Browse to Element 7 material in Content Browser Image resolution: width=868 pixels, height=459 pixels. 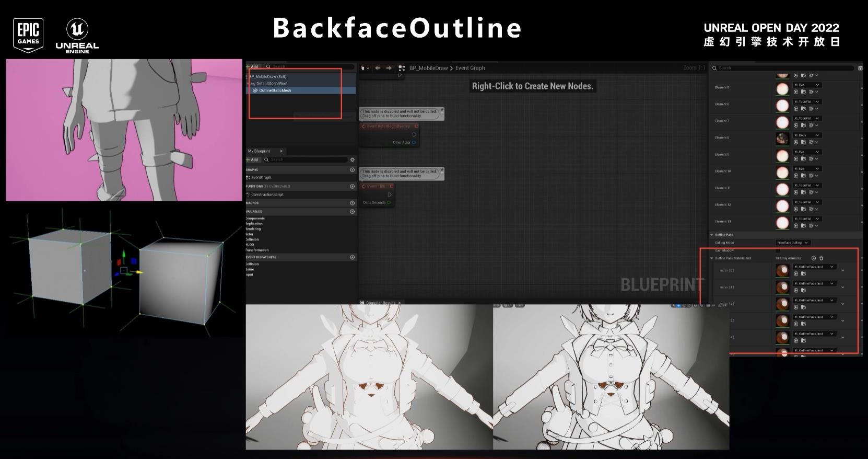pyautogui.click(x=803, y=125)
